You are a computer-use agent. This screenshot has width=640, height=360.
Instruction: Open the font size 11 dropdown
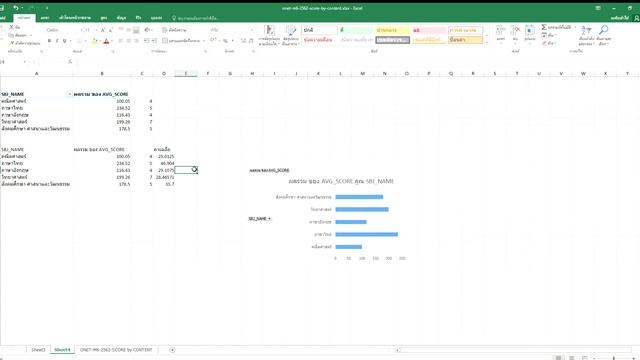click(96, 30)
